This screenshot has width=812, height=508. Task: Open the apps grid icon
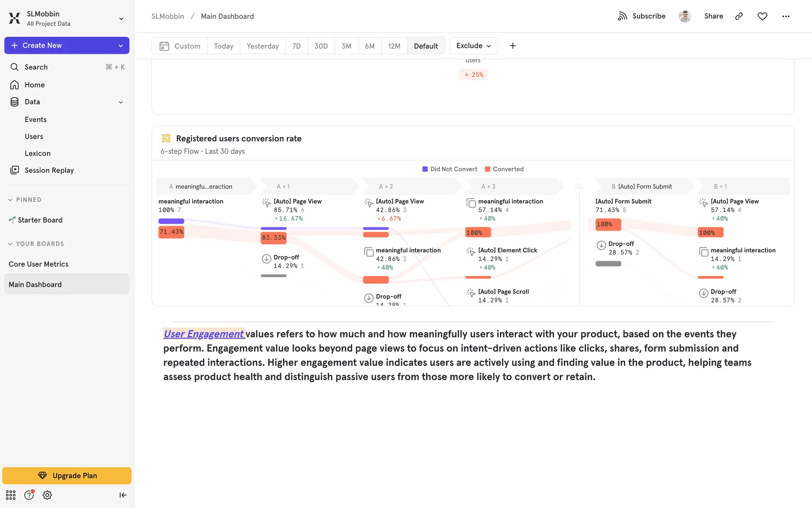[11, 495]
